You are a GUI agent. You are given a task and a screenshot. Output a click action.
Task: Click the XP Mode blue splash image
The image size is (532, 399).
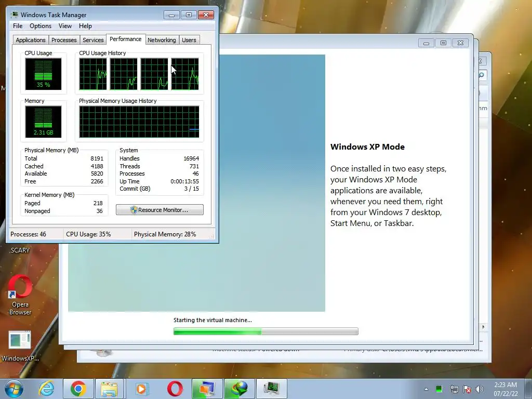coord(272,183)
